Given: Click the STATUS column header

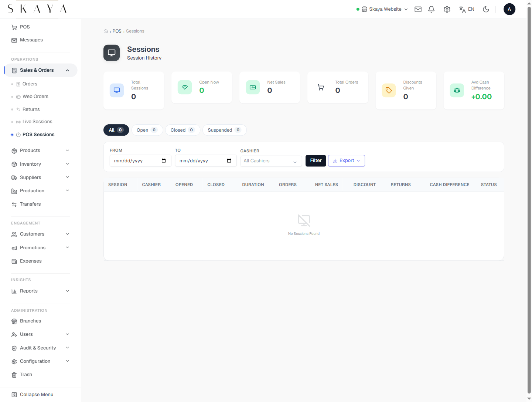Looking at the screenshot, I should click(x=489, y=185).
